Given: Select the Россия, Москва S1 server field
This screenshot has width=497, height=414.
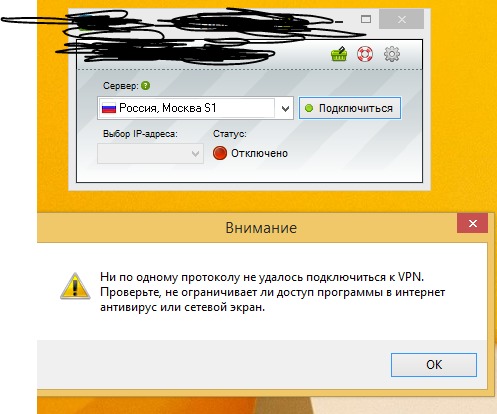Looking at the screenshot, I should tap(195, 108).
